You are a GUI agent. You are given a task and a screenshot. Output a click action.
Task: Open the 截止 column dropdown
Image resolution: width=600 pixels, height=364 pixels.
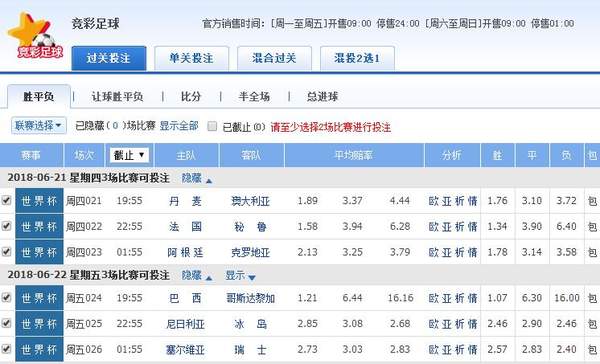click(129, 155)
